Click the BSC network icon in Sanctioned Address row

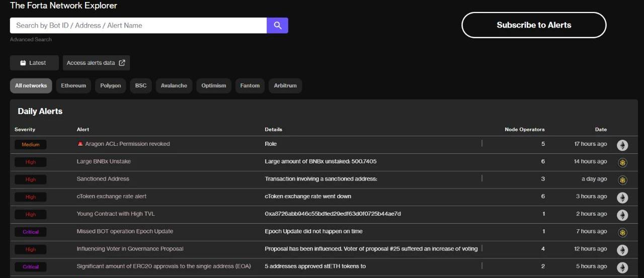click(622, 180)
